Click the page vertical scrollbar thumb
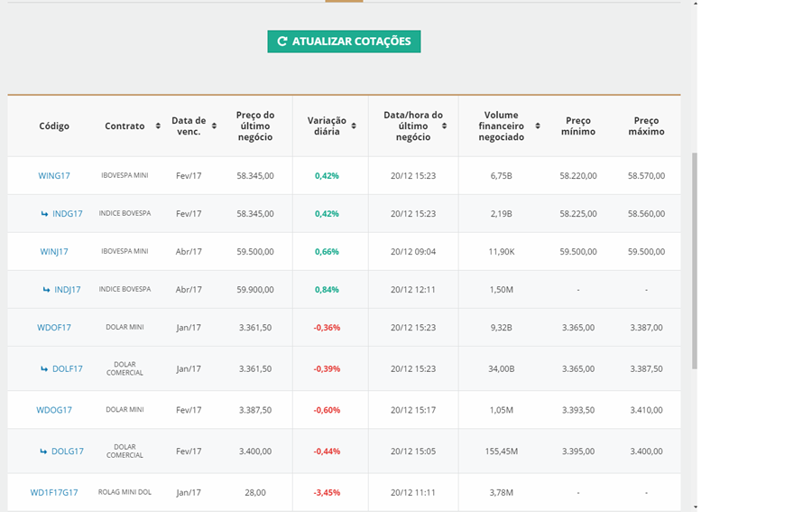 click(x=694, y=260)
